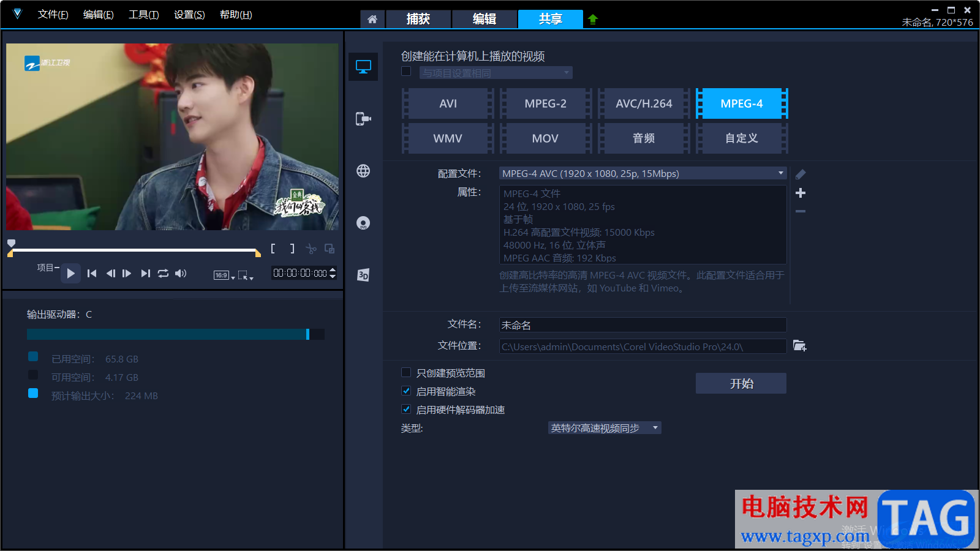The image size is (980, 551).
Task: Choose the 自定义 custom format button
Action: point(742,138)
